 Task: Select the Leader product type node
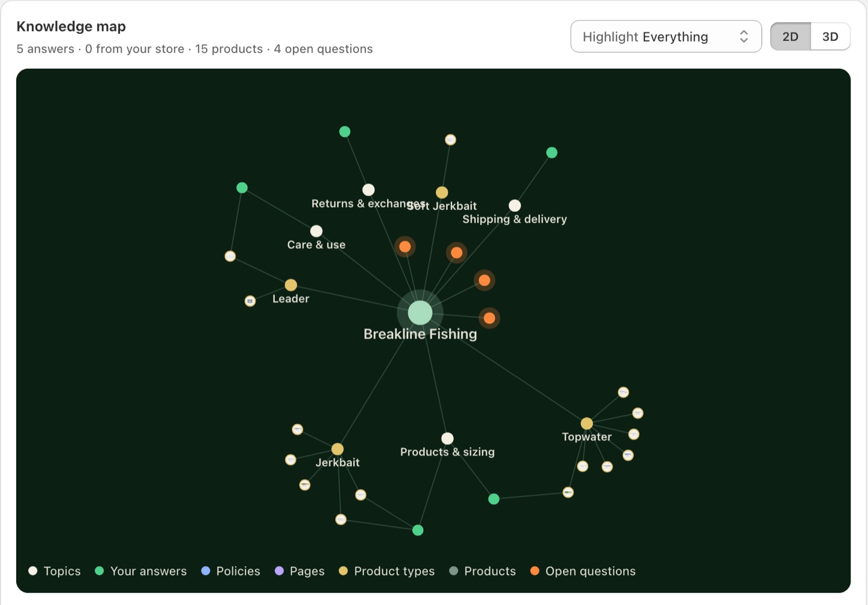291,285
